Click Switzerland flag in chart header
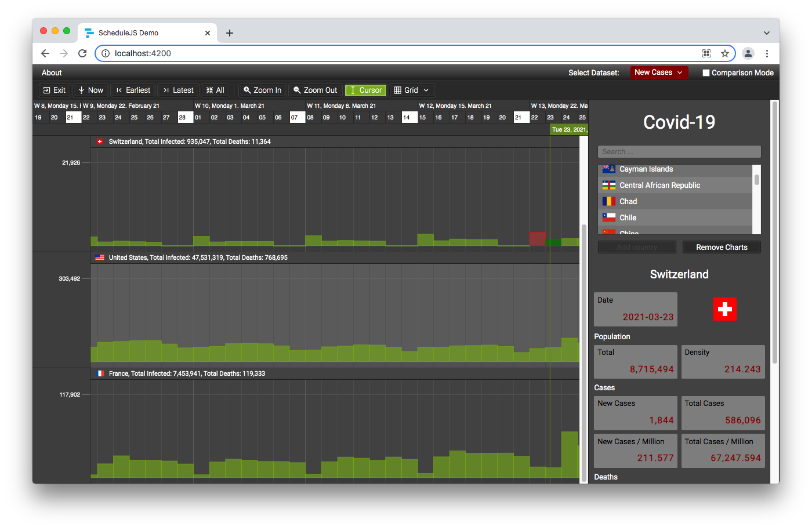 100,141
